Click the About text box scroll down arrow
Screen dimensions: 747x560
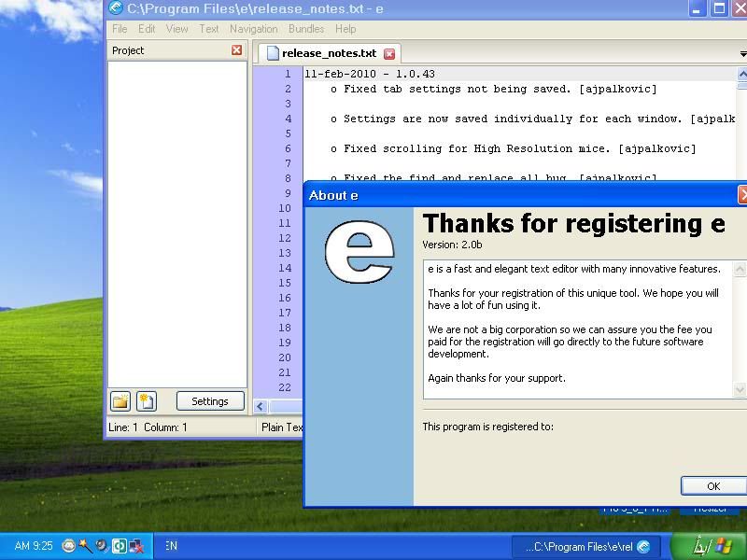(x=740, y=390)
